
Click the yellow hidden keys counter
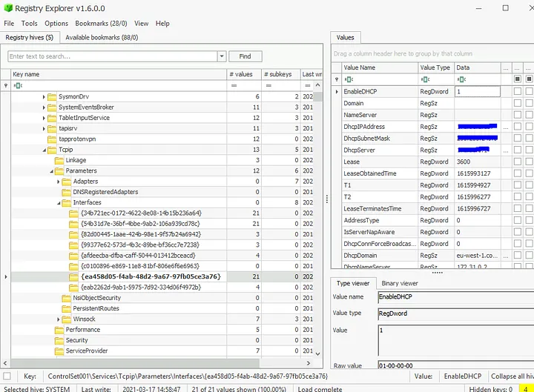(x=524, y=387)
